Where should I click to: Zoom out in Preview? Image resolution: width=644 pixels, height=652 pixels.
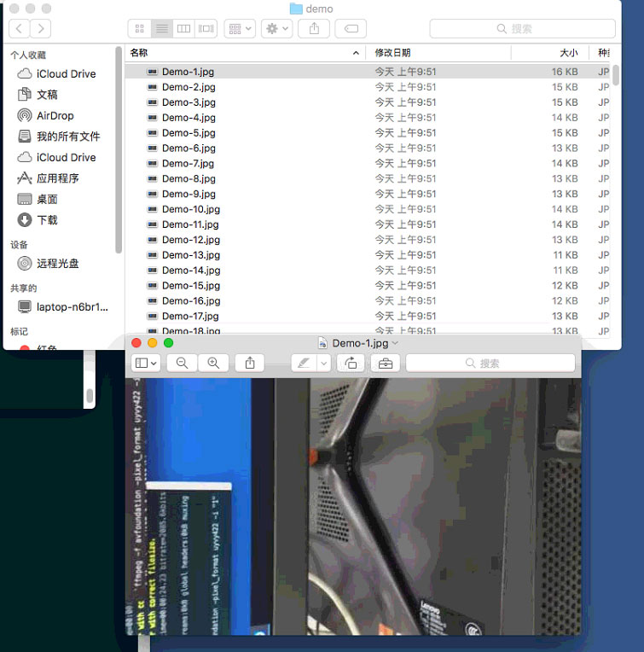tap(182, 363)
